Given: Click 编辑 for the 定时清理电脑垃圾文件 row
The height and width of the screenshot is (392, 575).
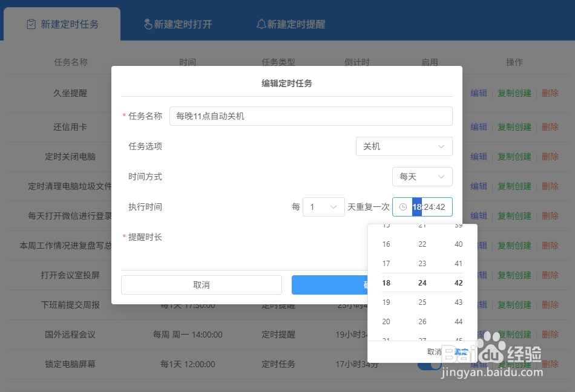Looking at the screenshot, I should click(x=479, y=186).
